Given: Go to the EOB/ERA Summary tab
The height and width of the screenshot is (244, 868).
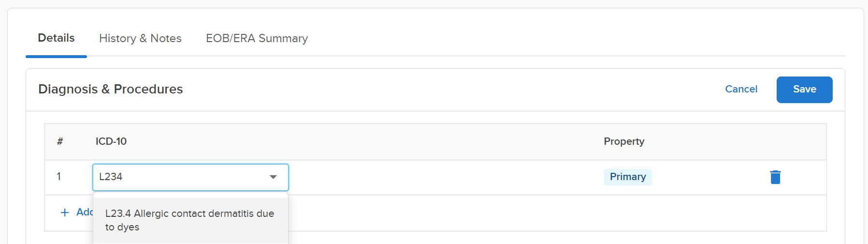Looking at the screenshot, I should point(257,38).
